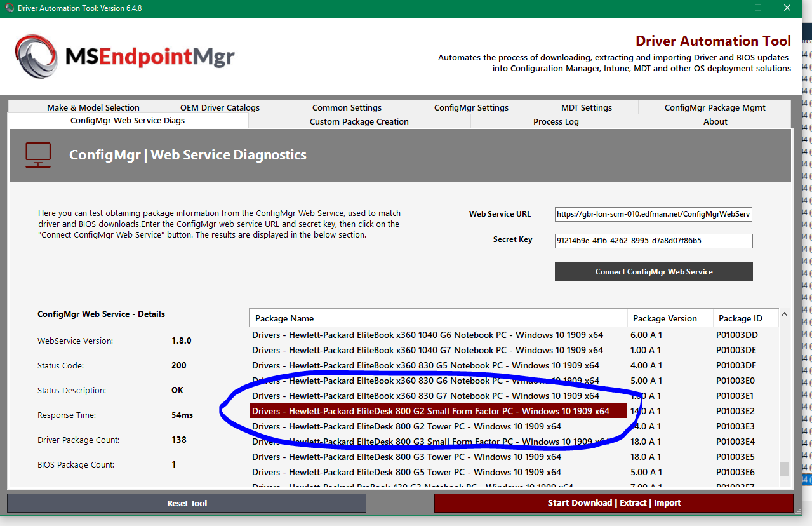
Task: Focus the Web Service URL field
Action: tap(654, 214)
